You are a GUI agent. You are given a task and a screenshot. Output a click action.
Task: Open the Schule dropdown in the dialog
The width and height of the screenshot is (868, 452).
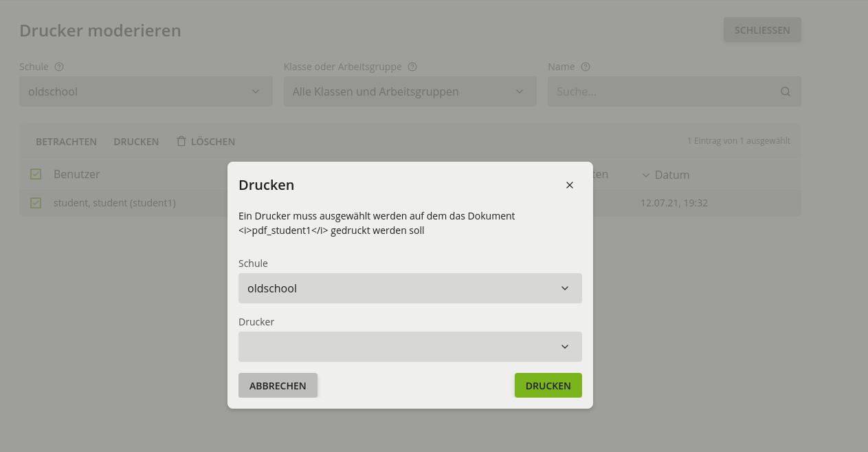pyautogui.click(x=410, y=288)
